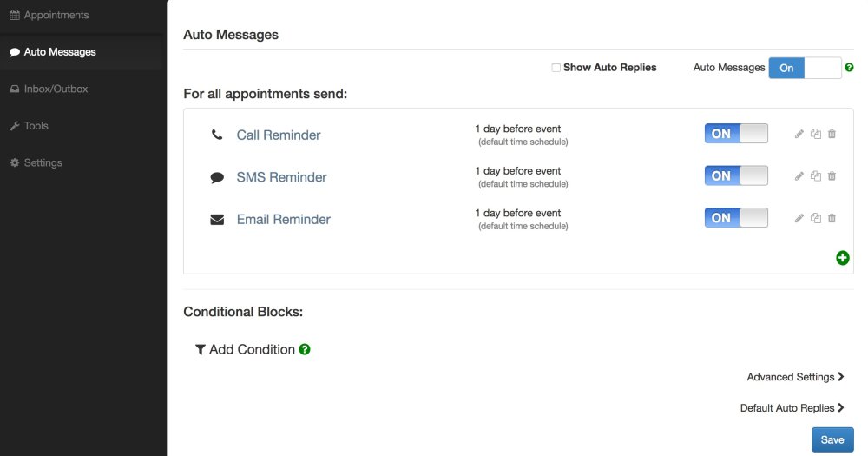Delete the Email Reminder via trash icon

click(x=832, y=218)
